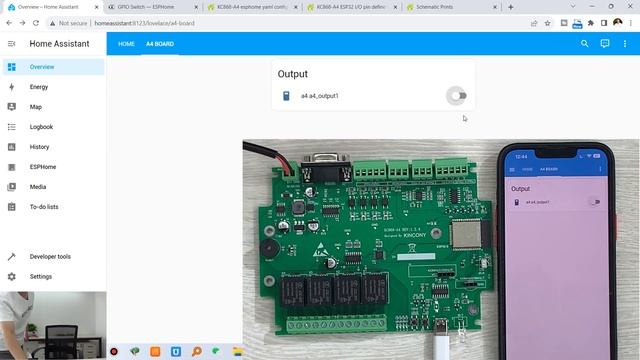Switch to Schematic Prints browser tab
640x360 pixels.
(452, 7)
